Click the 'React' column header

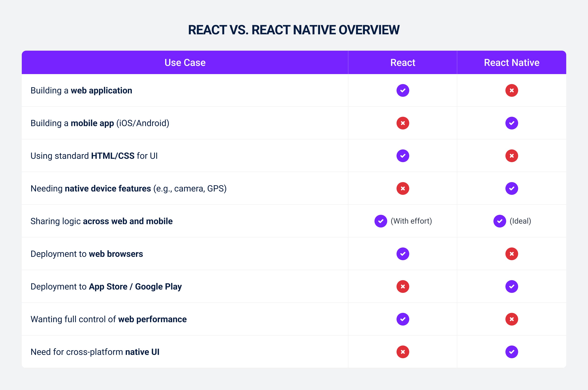(403, 62)
